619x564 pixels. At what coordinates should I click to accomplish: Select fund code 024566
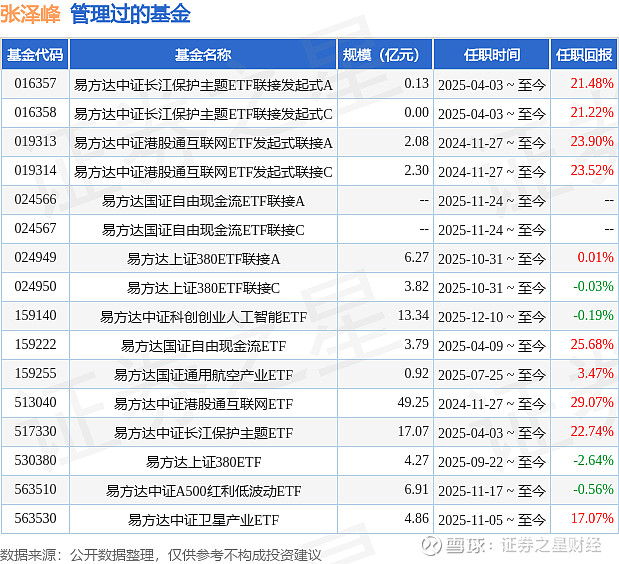[35, 200]
